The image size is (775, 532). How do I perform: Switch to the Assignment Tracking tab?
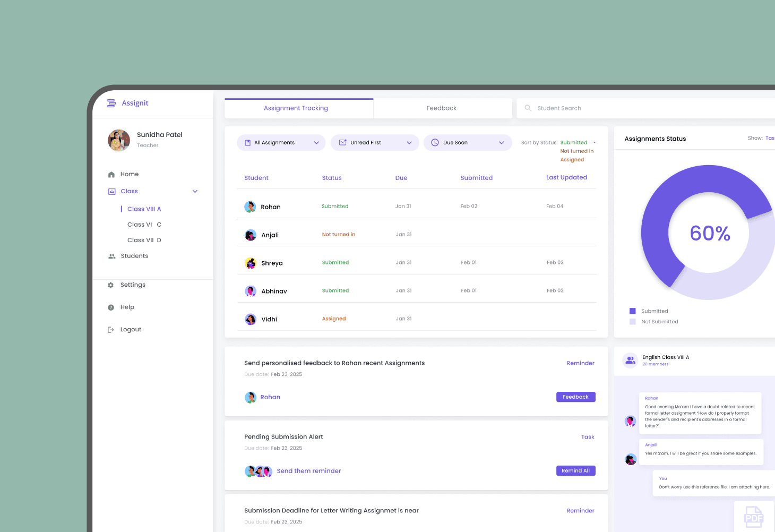[299, 108]
